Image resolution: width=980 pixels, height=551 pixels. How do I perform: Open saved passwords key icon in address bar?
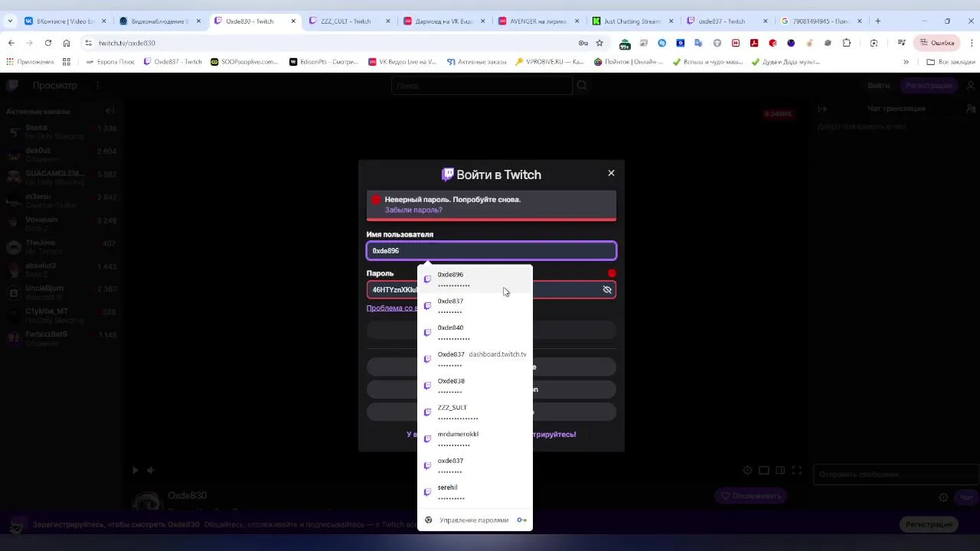[x=583, y=43]
